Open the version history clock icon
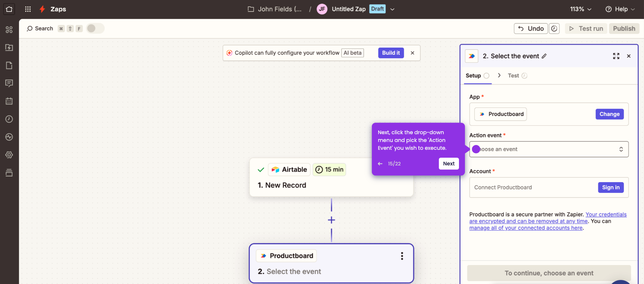This screenshot has height=284, width=644. coord(554,29)
